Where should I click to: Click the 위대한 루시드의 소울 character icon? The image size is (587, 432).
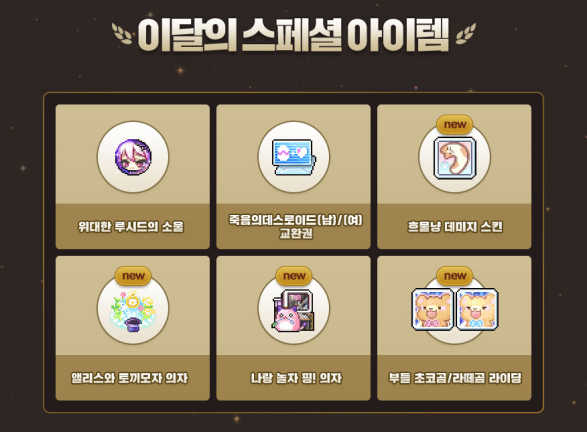tap(133, 157)
